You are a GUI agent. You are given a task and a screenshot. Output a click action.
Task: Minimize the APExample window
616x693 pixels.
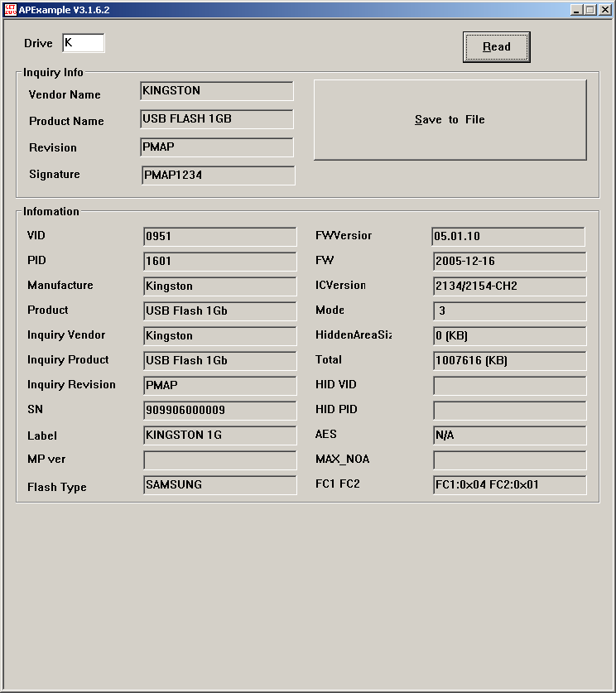pos(576,9)
